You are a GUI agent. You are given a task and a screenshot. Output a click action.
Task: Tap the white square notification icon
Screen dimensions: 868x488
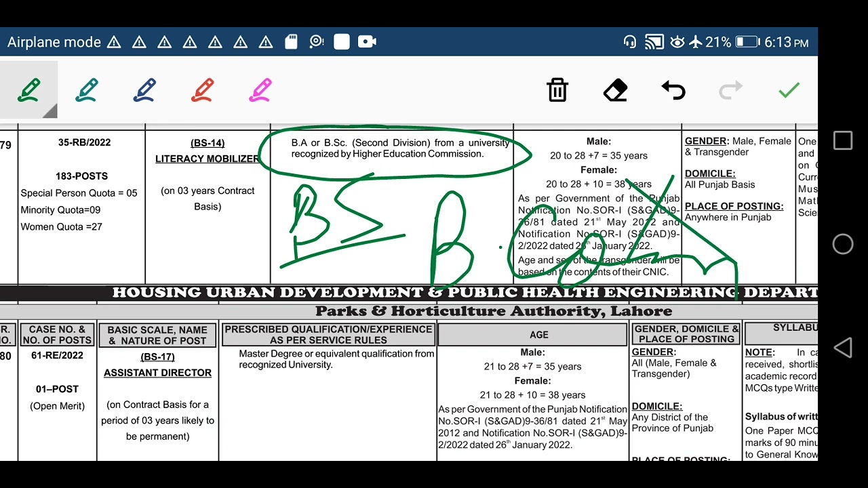click(x=342, y=42)
